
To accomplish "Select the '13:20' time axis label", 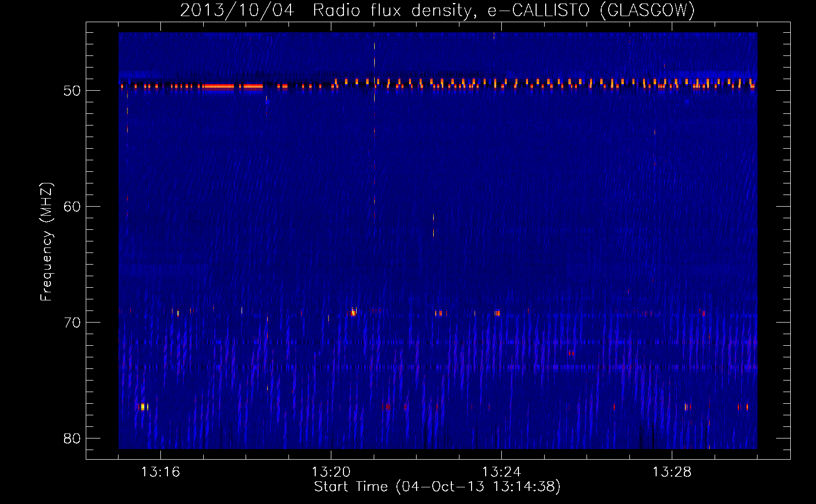I will pyautogui.click(x=331, y=472).
